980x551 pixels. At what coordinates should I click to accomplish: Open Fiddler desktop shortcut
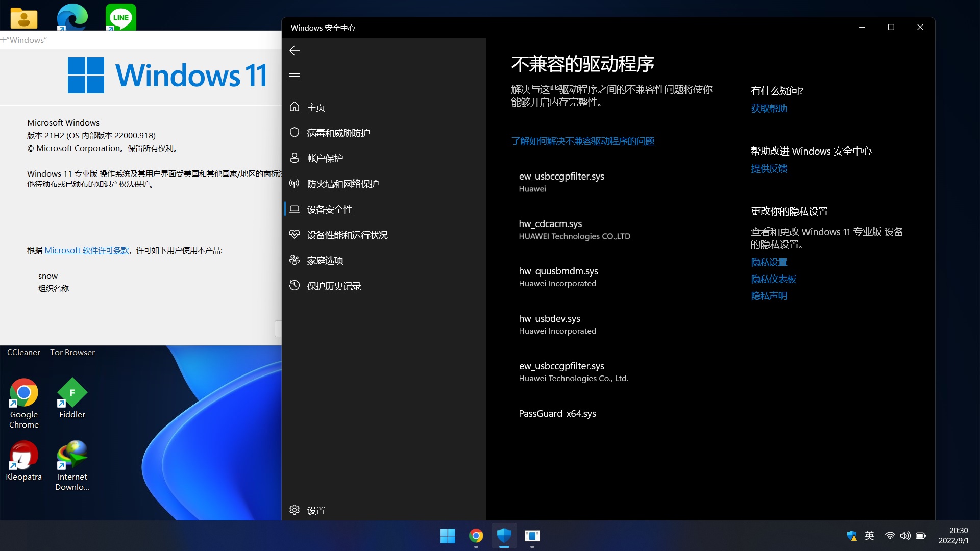(72, 398)
